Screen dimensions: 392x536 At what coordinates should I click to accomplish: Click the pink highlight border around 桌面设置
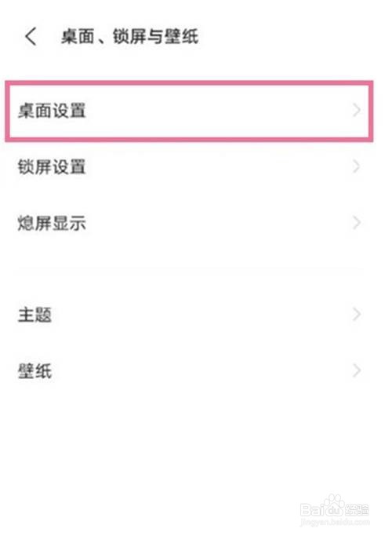[x=189, y=82]
